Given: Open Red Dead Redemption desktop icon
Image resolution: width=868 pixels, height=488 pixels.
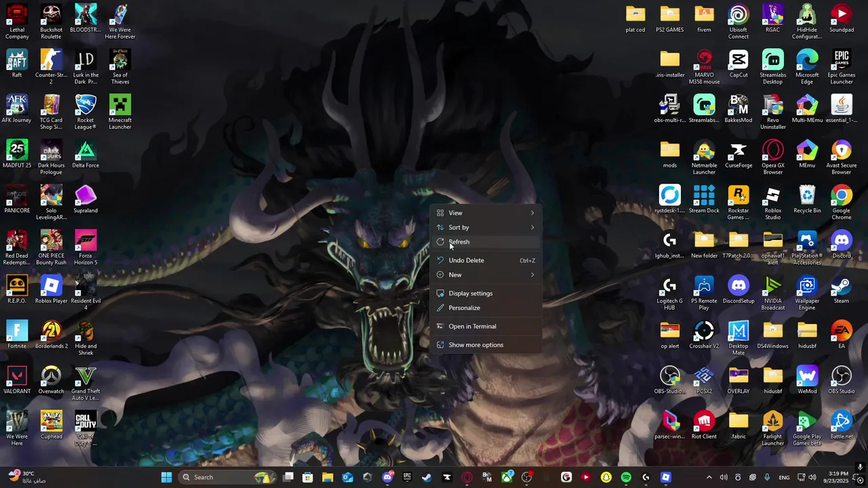Looking at the screenshot, I should click(17, 248).
